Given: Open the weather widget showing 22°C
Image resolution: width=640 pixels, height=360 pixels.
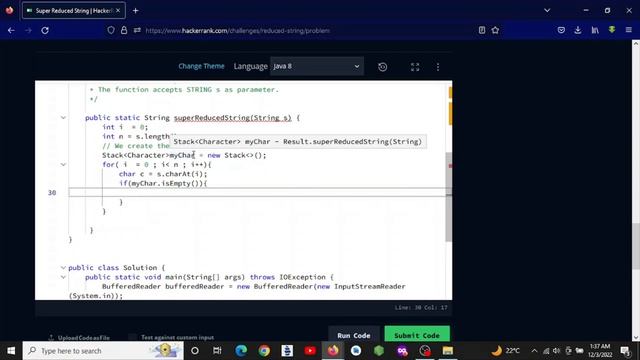Looking at the screenshot, I should (x=505, y=351).
